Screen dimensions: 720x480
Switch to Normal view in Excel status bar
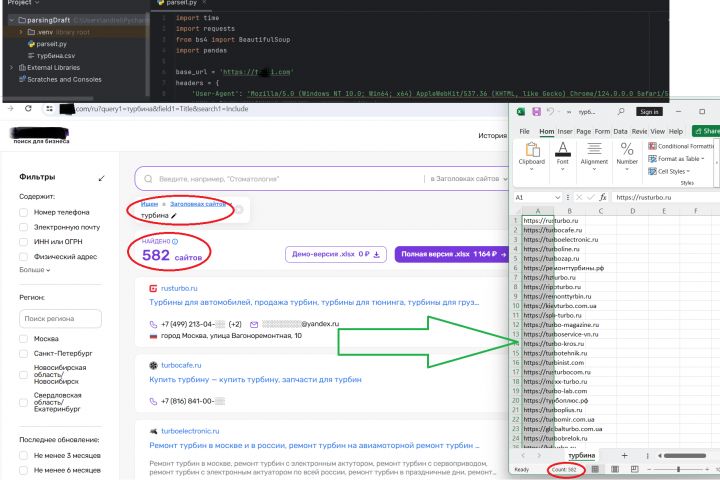click(595, 469)
